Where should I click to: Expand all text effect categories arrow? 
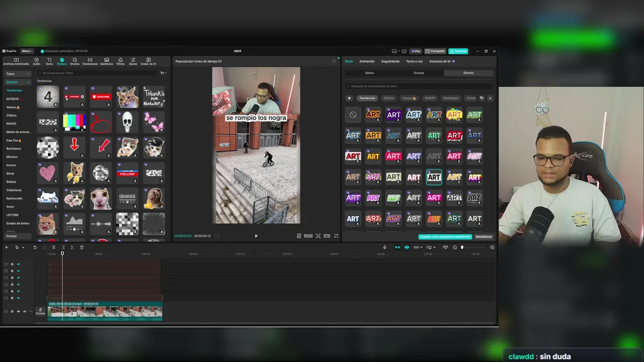tap(490, 98)
